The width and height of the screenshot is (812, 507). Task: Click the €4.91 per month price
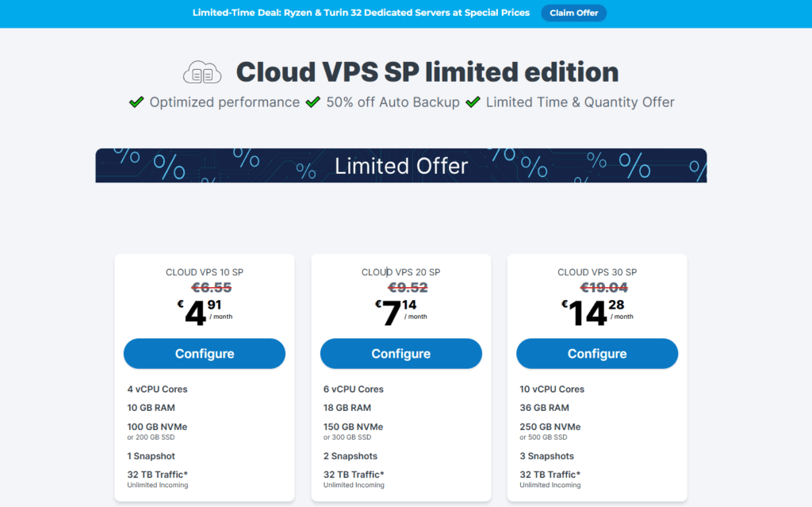(205, 312)
